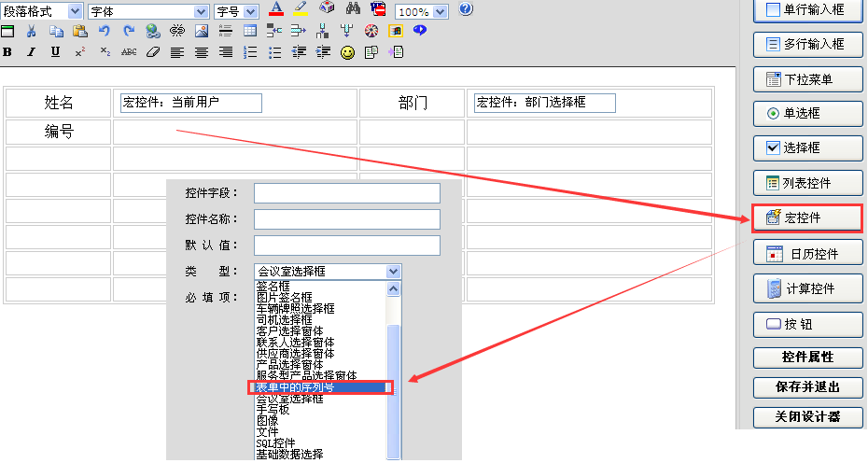Open the help question mark icon
Screen dimensions: 868x463
(x=466, y=8)
